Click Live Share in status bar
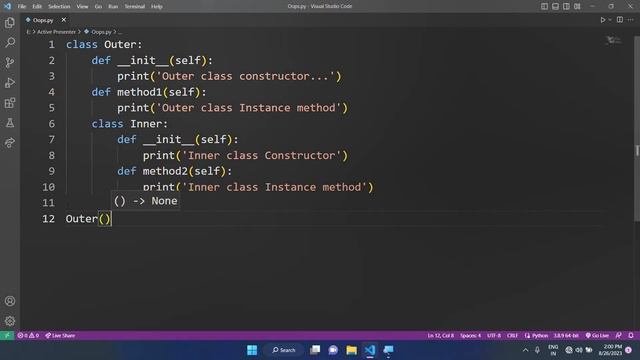The image size is (640, 360). tap(60, 336)
